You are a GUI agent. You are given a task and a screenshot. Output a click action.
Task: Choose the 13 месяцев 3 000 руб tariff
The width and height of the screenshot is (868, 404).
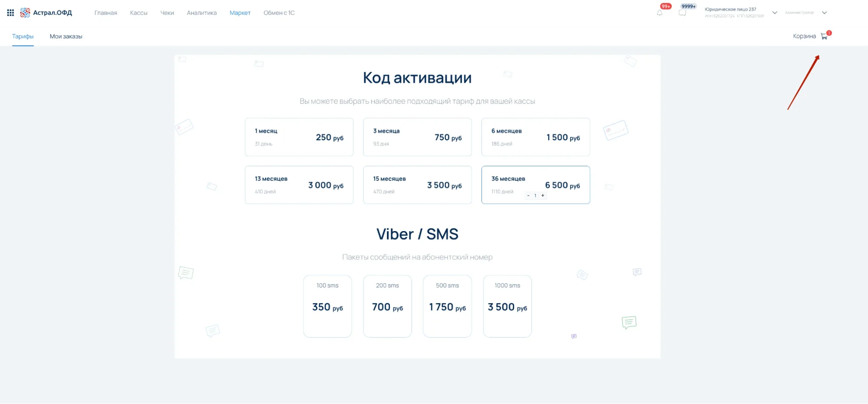tap(299, 185)
